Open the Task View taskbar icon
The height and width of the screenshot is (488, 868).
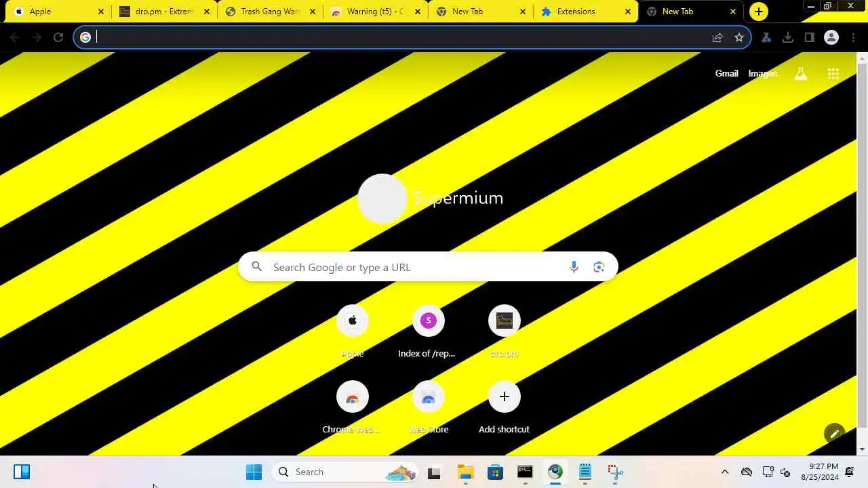pos(434,472)
